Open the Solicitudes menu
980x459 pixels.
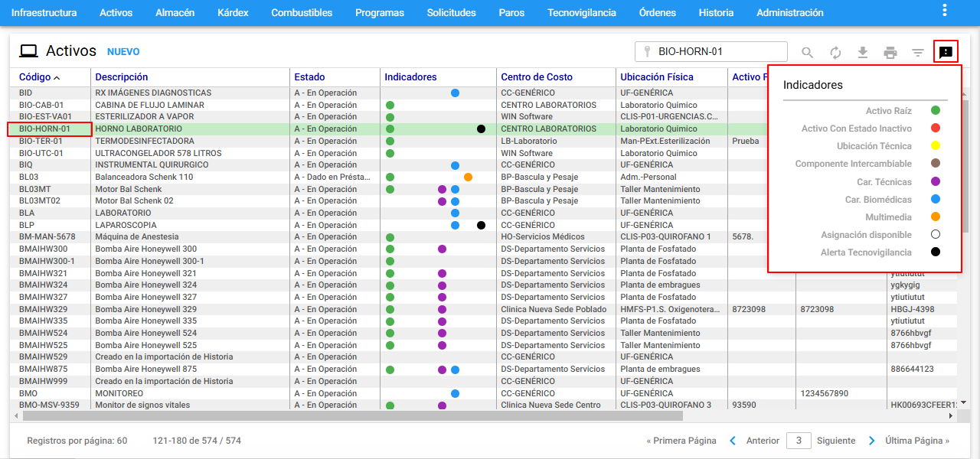(x=451, y=13)
